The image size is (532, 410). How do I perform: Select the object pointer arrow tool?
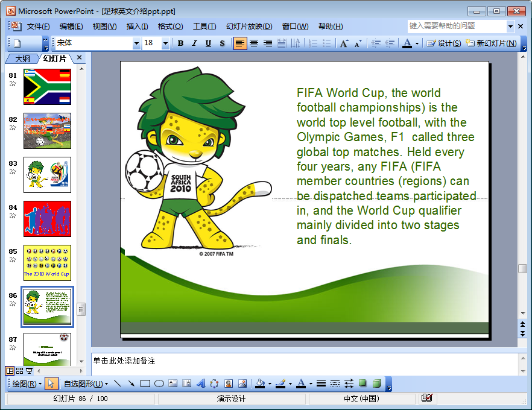click(x=51, y=384)
